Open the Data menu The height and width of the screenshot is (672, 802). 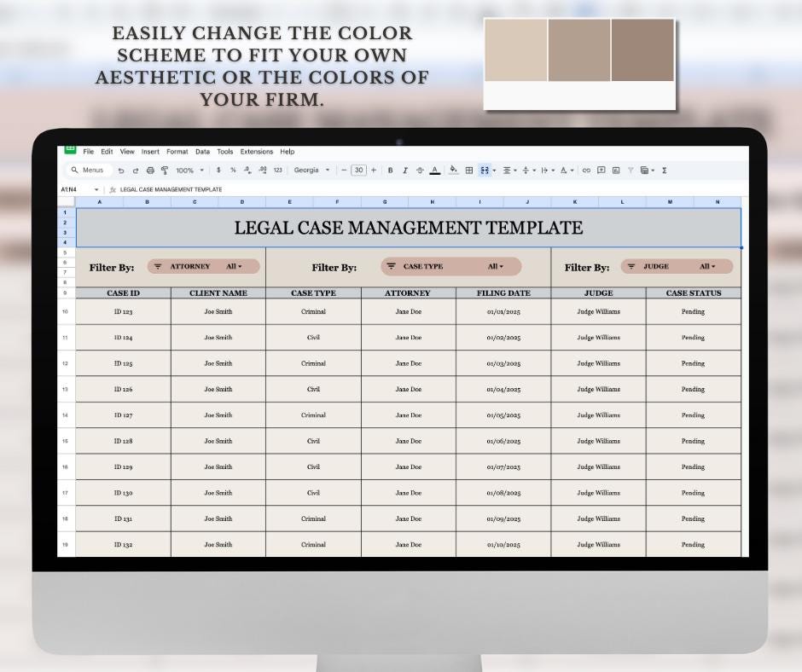pyautogui.click(x=202, y=151)
